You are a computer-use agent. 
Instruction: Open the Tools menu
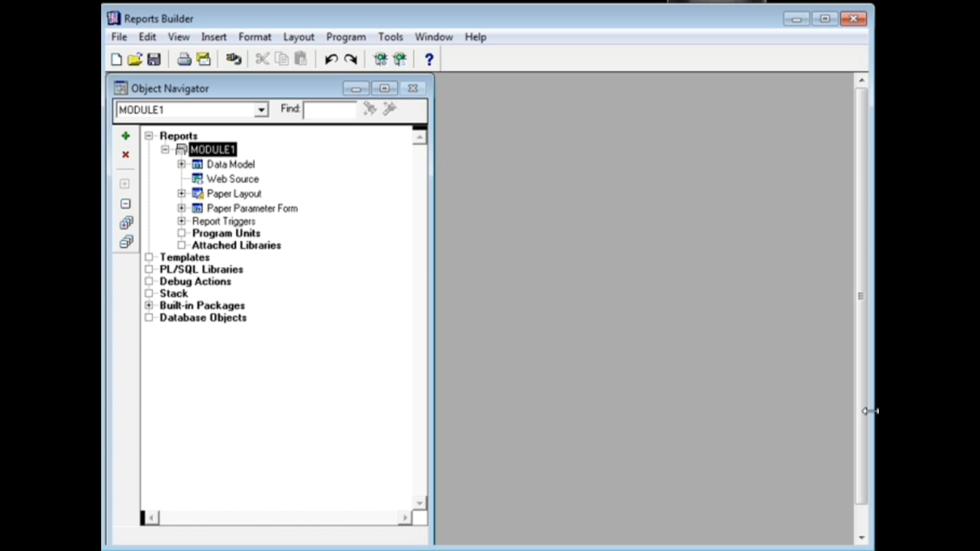(390, 37)
